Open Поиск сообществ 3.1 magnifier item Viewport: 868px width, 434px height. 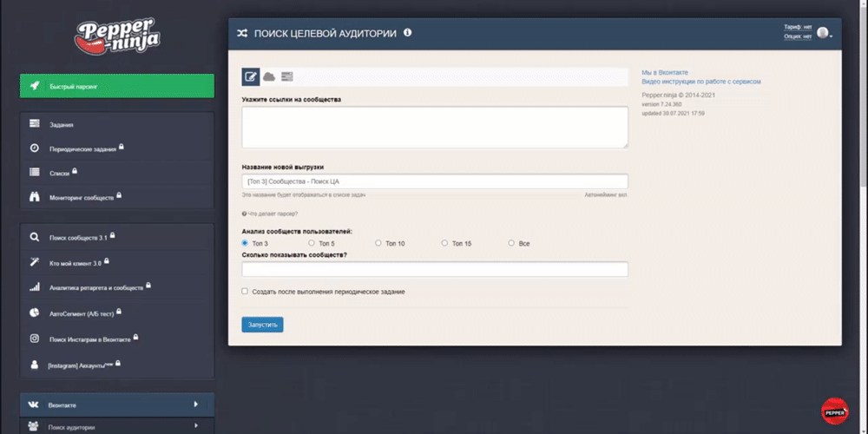pos(117,238)
